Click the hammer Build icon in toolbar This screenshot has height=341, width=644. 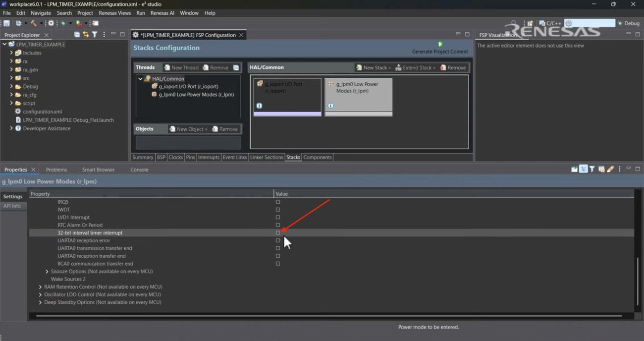click(33, 23)
